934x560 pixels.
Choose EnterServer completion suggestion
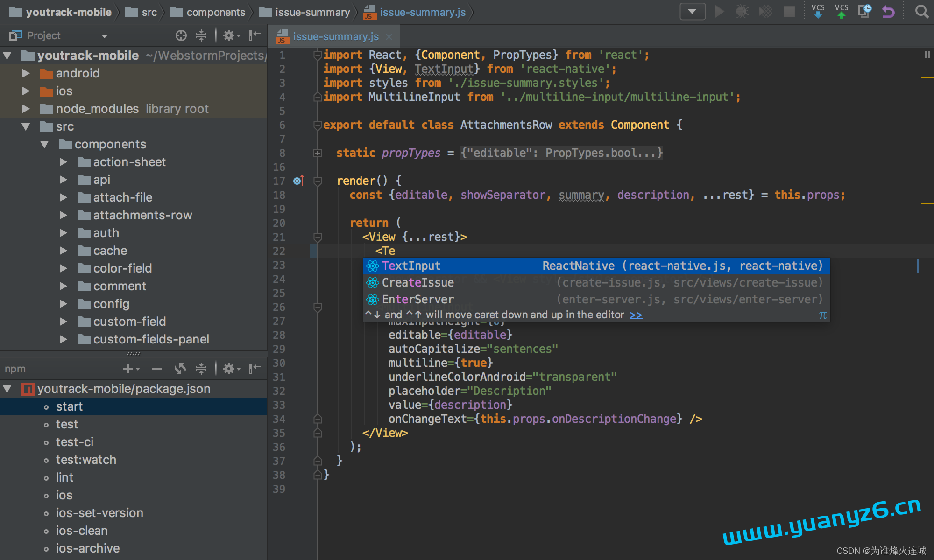click(596, 300)
